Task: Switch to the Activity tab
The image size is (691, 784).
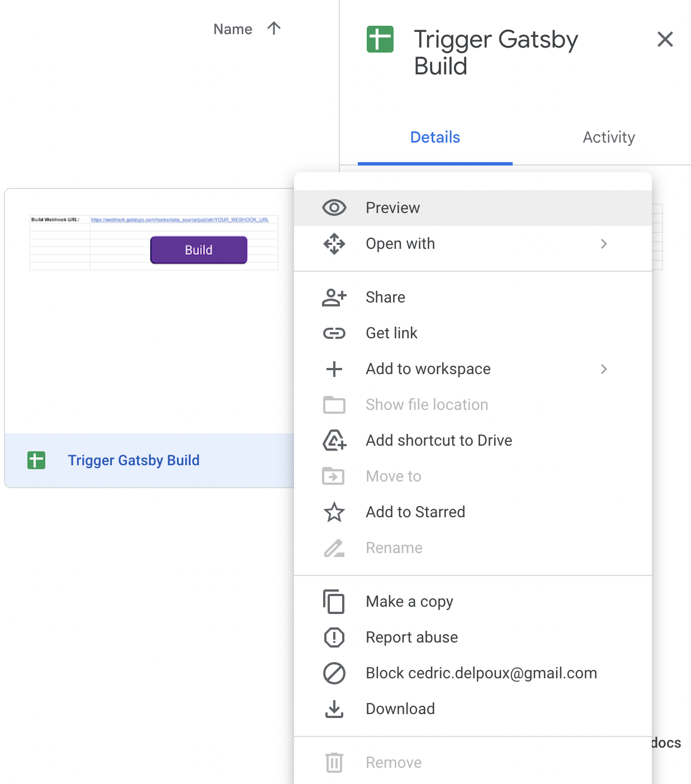Action: coord(609,138)
